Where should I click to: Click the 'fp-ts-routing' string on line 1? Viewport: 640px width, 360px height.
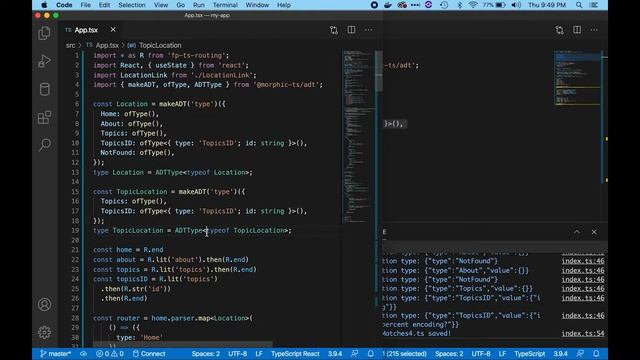[196, 56]
